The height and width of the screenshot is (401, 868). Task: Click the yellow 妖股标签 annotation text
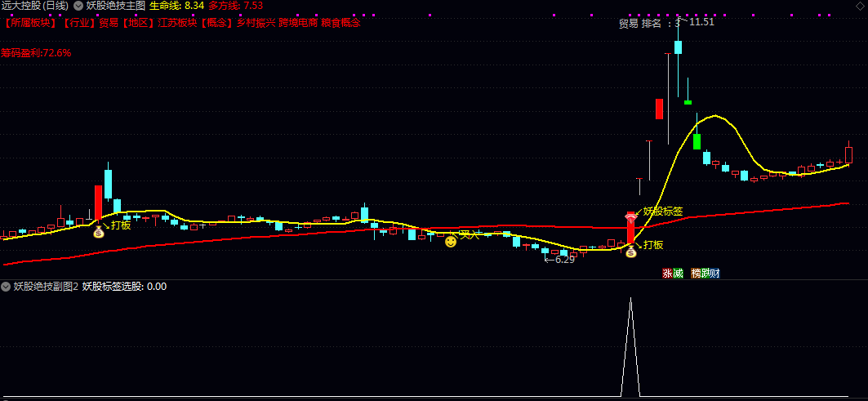coord(662,211)
